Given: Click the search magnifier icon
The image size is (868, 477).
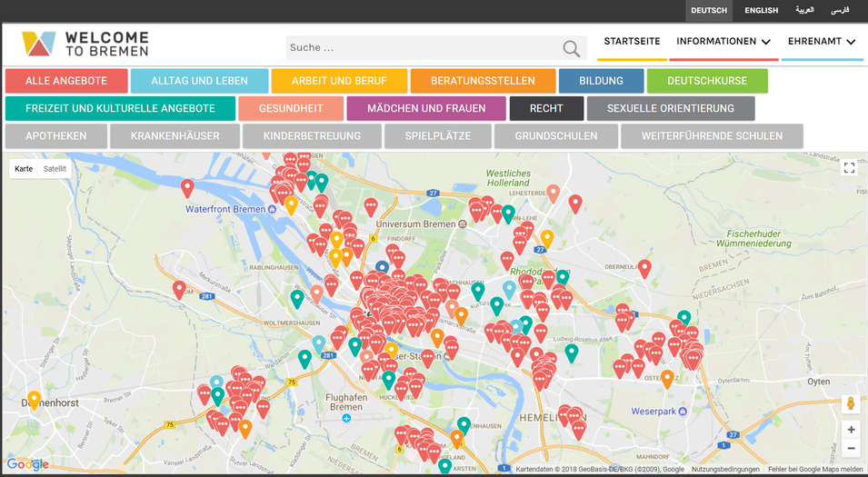Looking at the screenshot, I should [x=571, y=48].
